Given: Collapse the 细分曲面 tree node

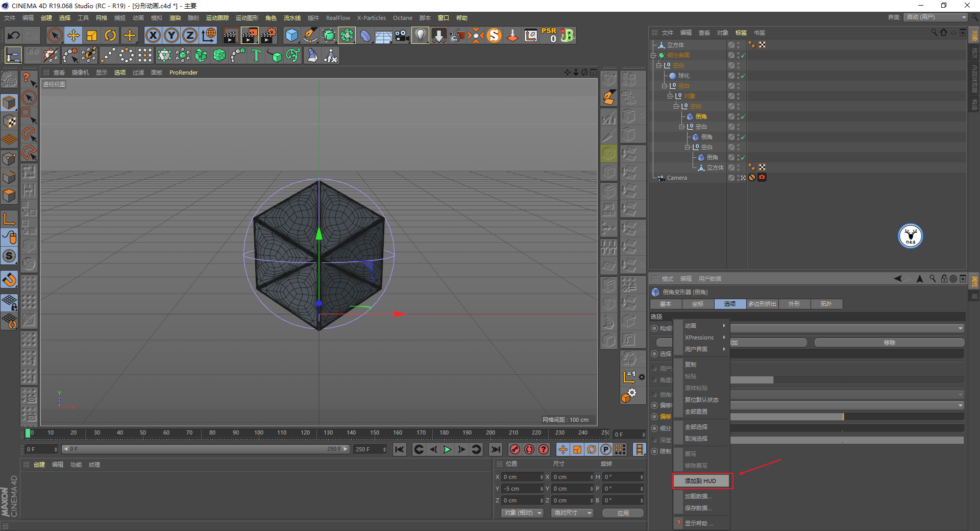Looking at the screenshot, I should click(653, 55).
